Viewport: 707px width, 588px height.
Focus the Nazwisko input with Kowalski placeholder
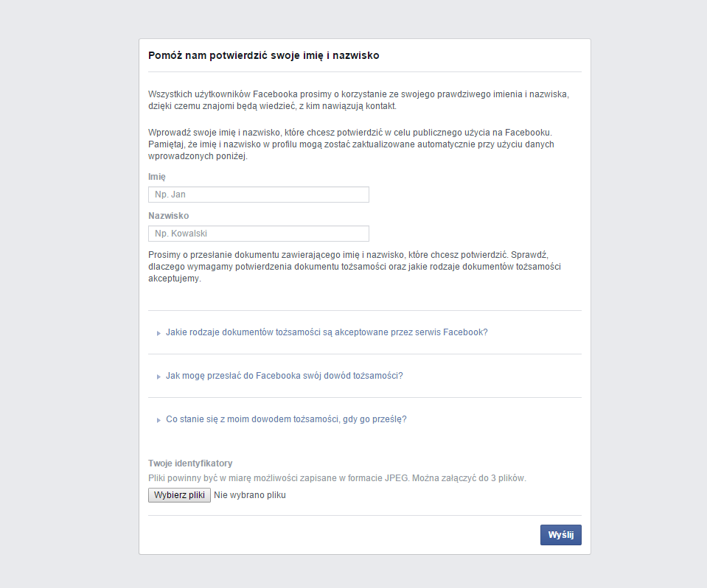tap(258, 234)
